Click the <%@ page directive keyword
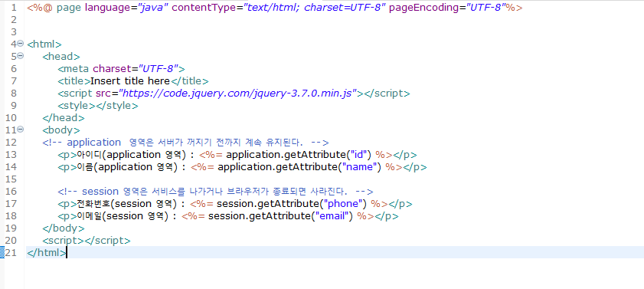Screen dimensions: 644x289 coord(54,8)
